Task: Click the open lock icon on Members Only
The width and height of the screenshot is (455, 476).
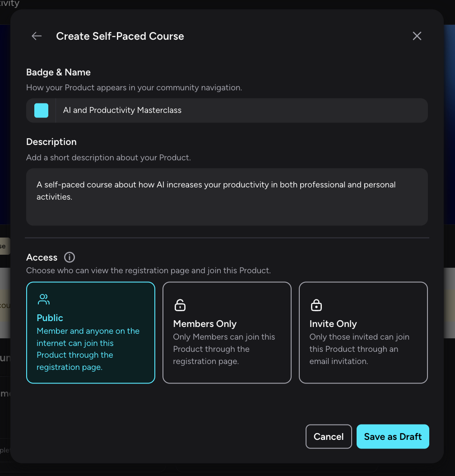Action: point(180,305)
